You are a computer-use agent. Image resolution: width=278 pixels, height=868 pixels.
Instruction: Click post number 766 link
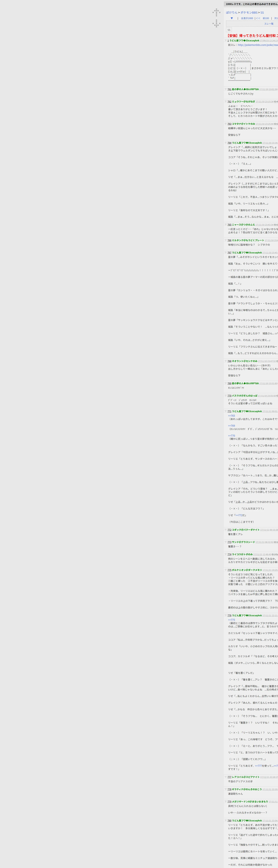(229, 240)
